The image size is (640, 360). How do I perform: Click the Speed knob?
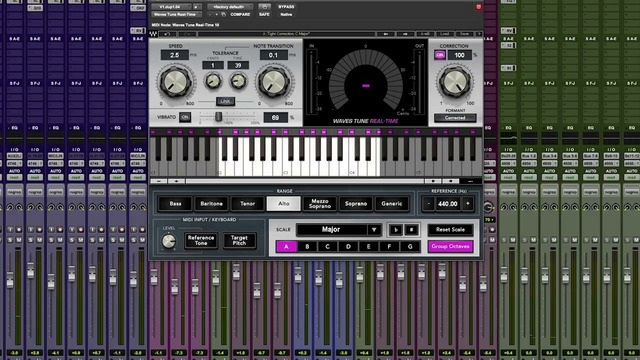(x=175, y=82)
